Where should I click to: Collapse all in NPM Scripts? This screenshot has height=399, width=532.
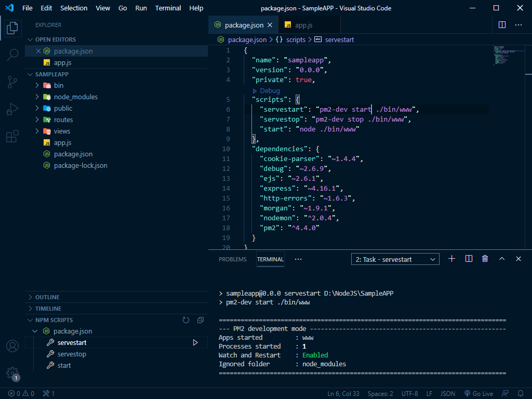201,320
